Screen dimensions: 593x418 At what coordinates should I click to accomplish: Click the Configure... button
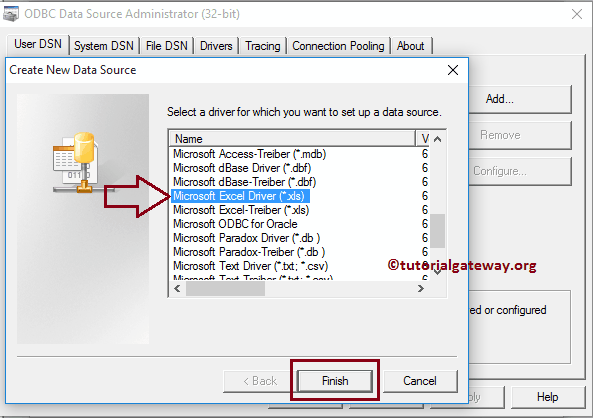coord(520,171)
